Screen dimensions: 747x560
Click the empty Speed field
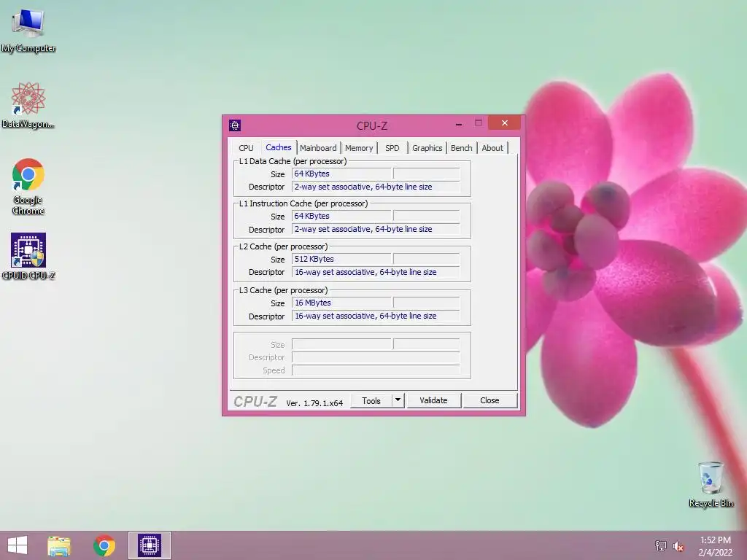click(x=376, y=370)
